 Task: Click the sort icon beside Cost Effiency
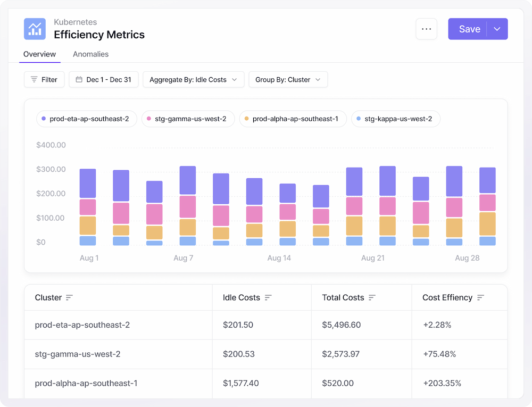(481, 298)
